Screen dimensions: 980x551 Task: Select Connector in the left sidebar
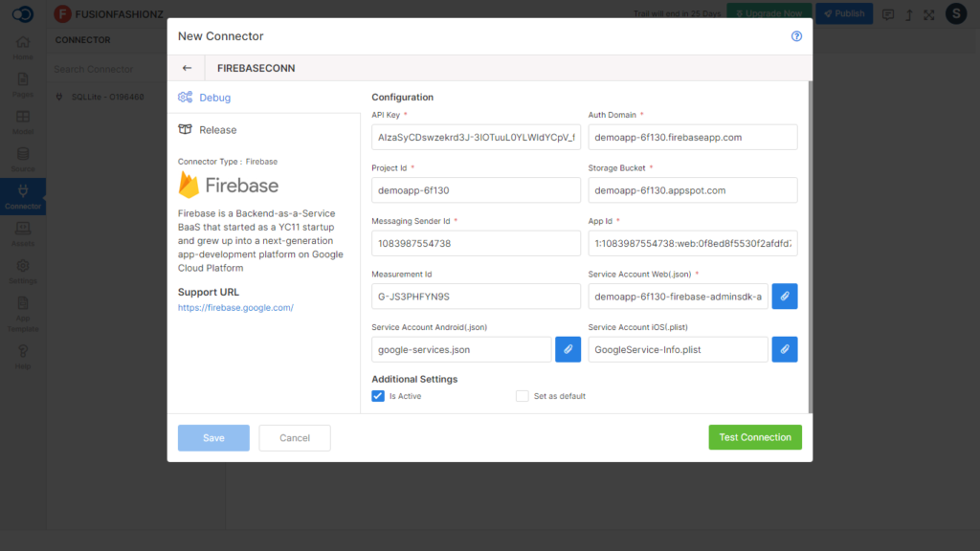pos(23,197)
